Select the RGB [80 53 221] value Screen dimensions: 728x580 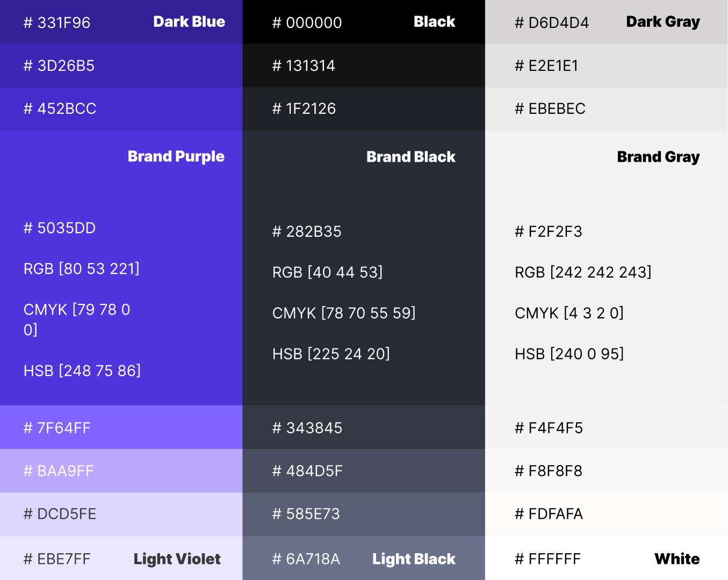click(82, 269)
